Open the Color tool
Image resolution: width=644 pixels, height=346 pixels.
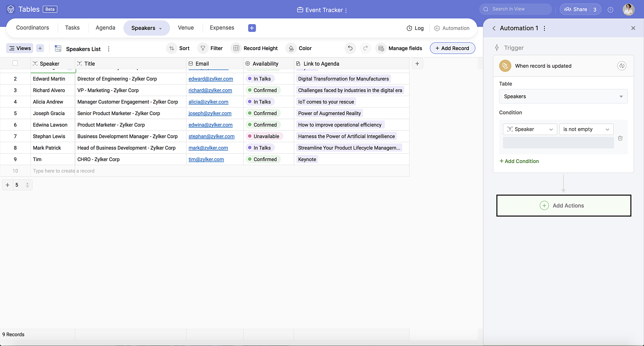pyautogui.click(x=299, y=48)
